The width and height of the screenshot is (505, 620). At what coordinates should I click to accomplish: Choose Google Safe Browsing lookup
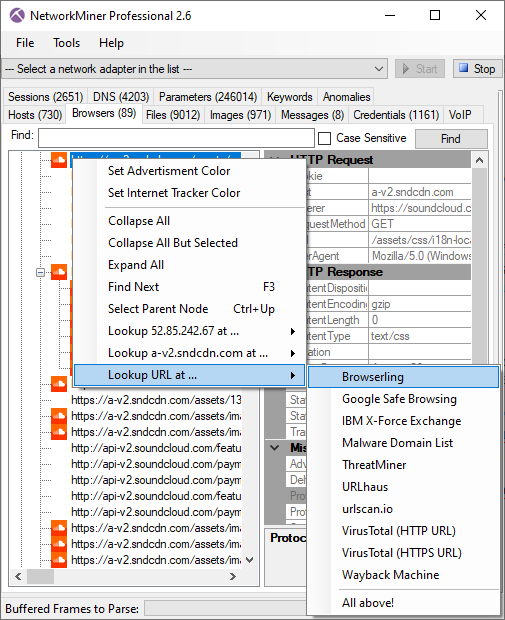point(403,399)
